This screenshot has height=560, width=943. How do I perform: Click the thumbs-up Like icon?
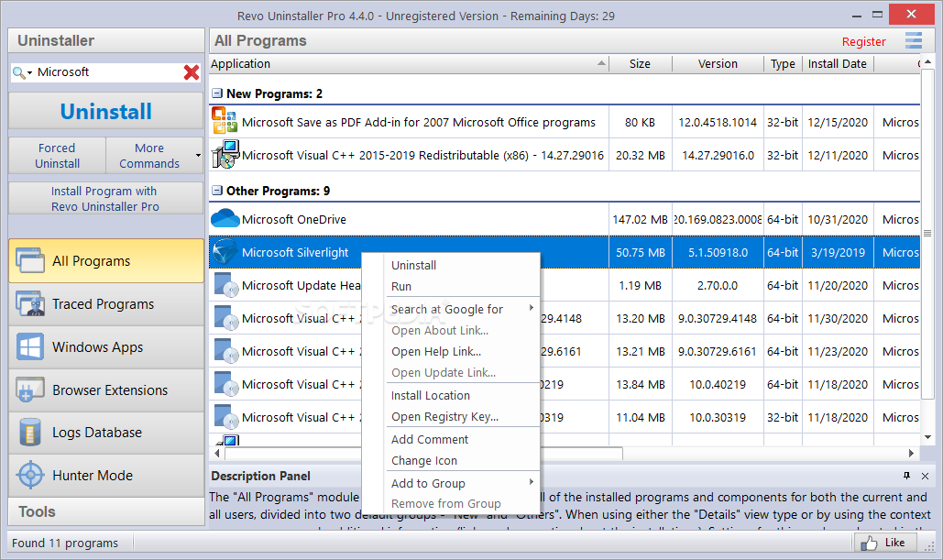pos(869,544)
